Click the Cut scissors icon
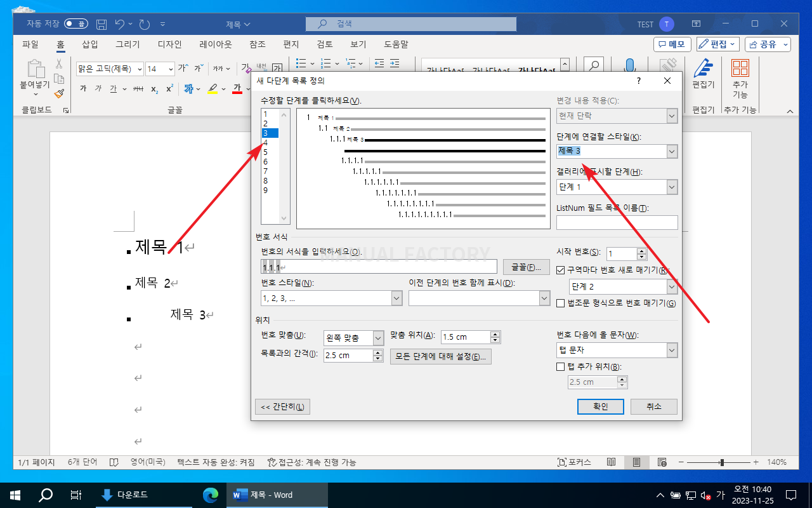 tap(59, 64)
